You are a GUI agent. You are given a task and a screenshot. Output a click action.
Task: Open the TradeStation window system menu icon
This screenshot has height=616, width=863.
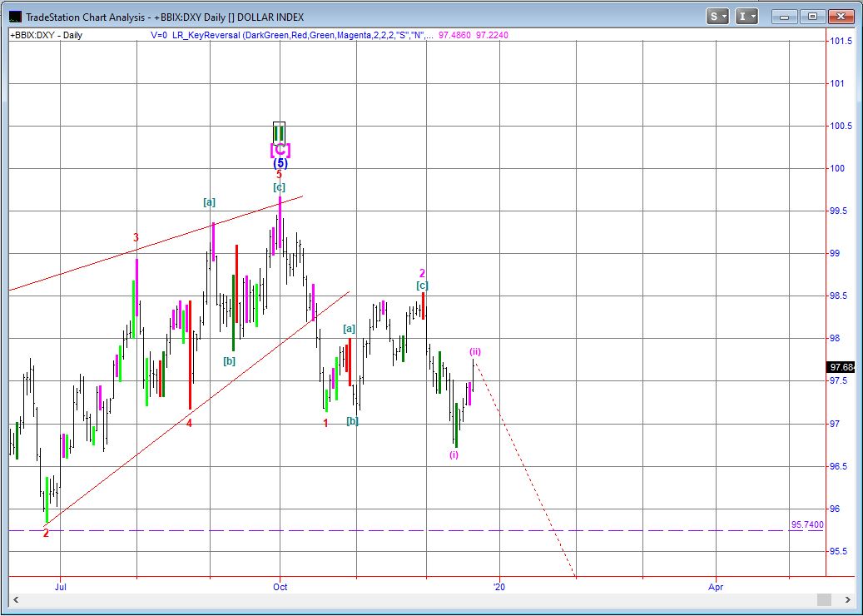tap(15, 17)
